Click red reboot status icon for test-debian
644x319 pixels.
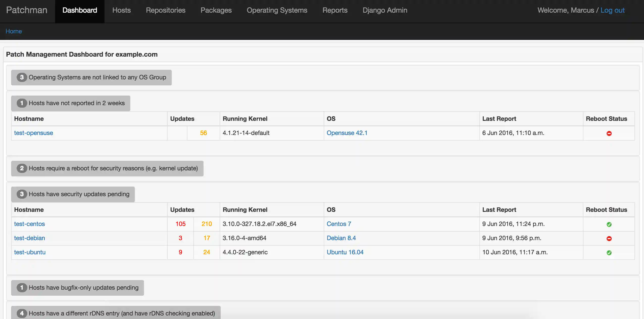coord(609,238)
